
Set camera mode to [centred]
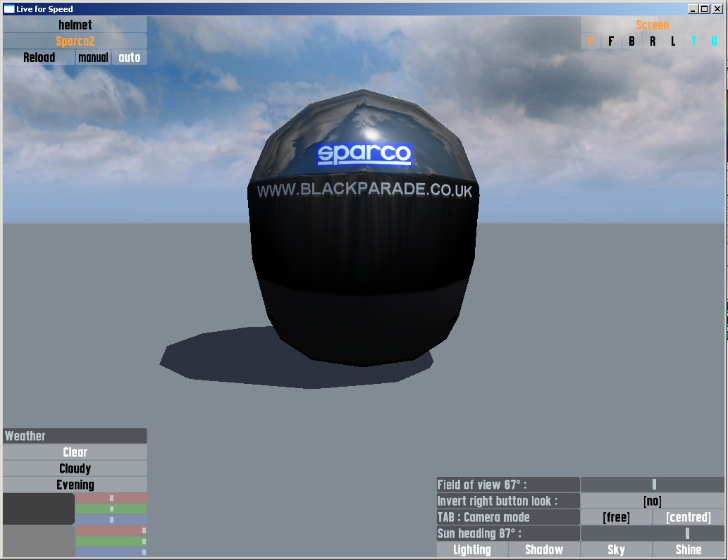point(689,517)
